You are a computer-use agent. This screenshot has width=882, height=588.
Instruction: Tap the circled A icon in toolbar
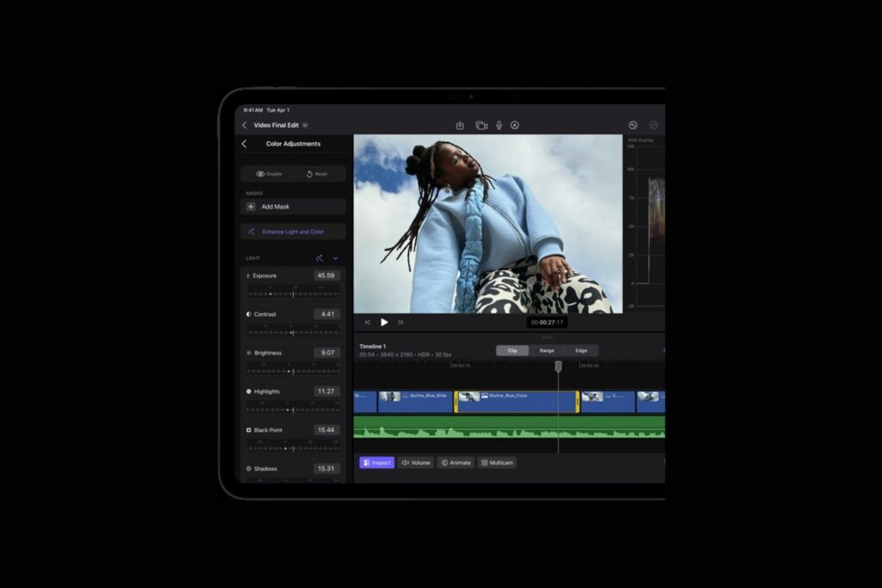(x=515, y=126)
